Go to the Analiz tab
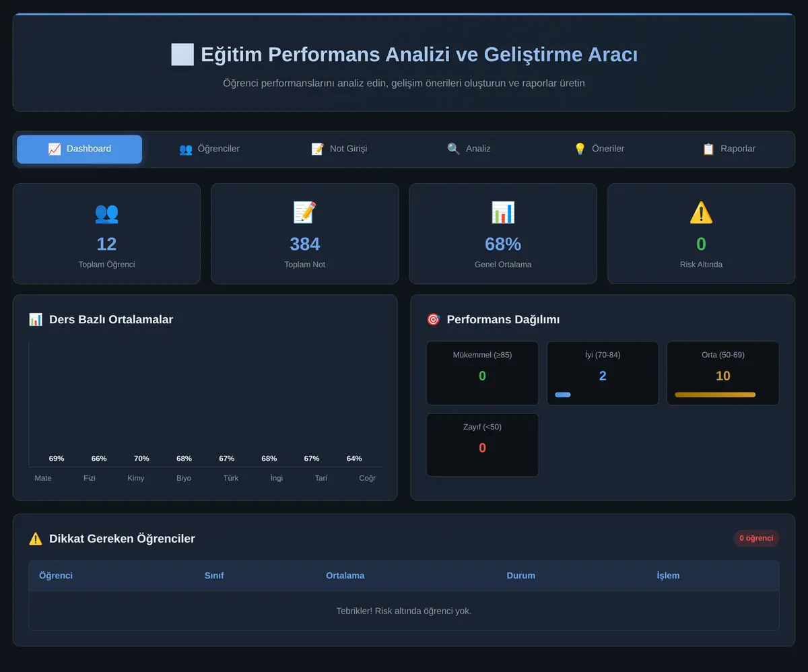The width and height of the screenshot is (808, 672). point(469,149)
